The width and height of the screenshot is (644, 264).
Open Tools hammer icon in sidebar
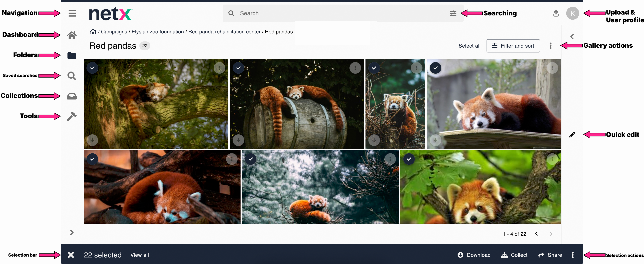click(x=72, y=116)
